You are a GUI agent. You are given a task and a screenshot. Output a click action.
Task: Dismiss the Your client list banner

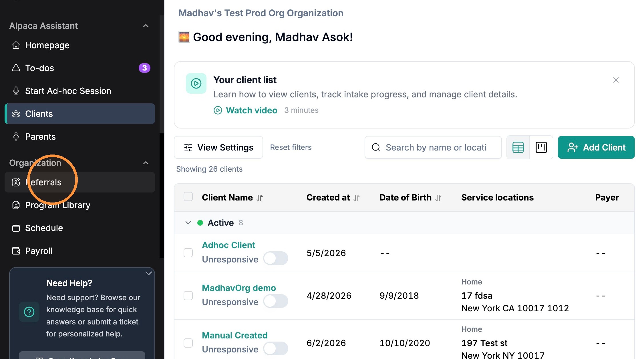(x=616, y=80)
